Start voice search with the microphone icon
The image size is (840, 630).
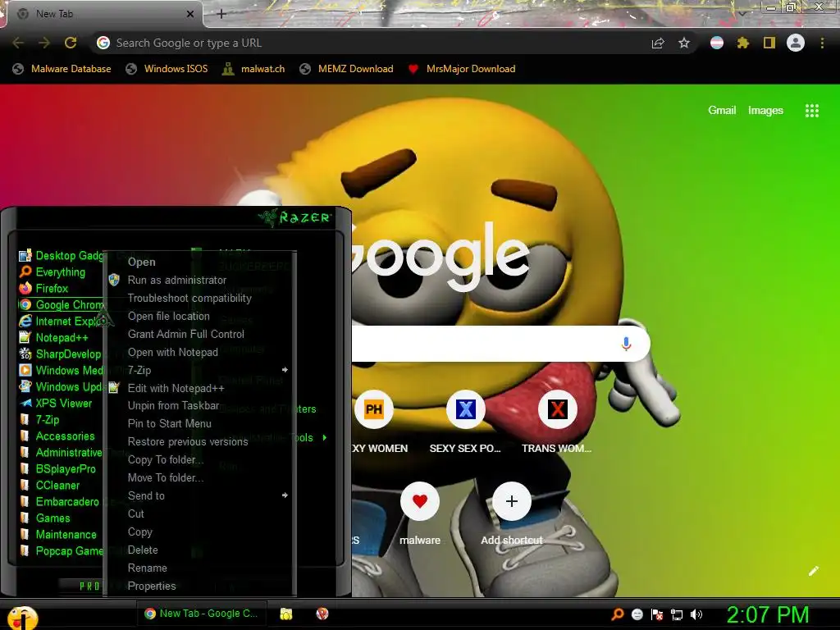point(626,344)
